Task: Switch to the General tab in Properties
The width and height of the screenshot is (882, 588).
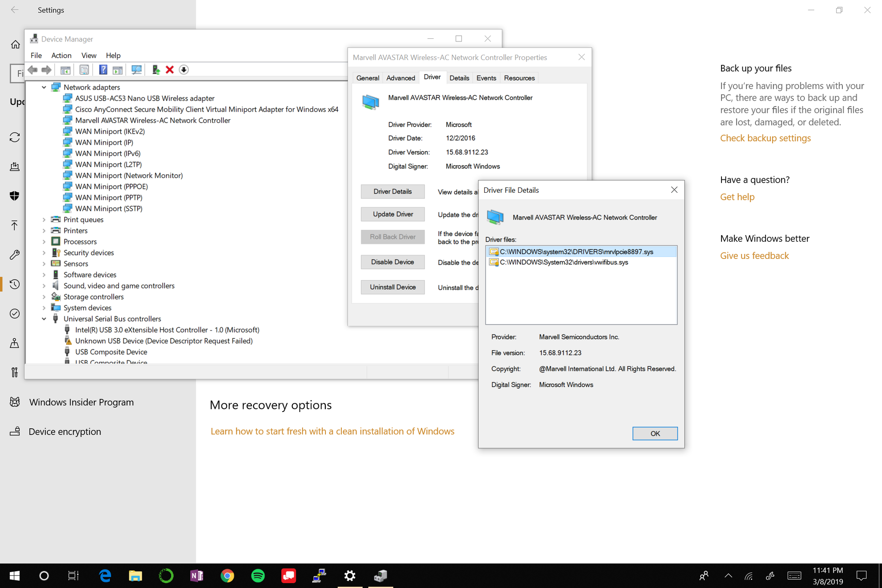Action: (368, 78)
